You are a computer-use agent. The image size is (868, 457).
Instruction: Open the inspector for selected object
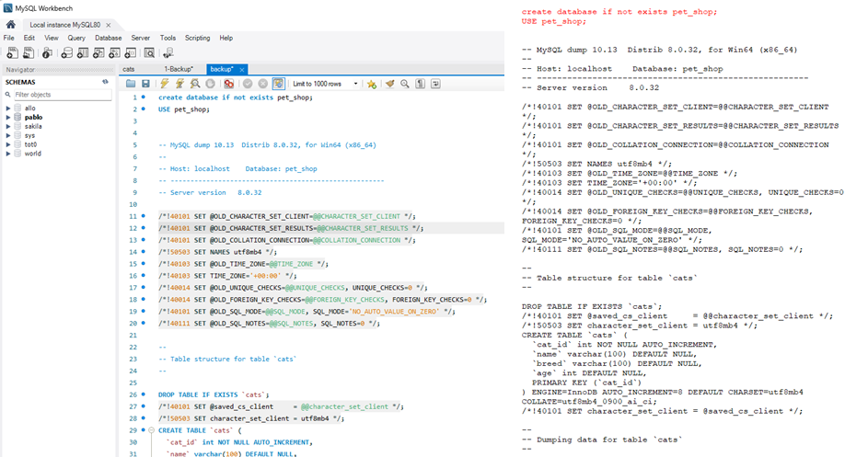(48, 53)
